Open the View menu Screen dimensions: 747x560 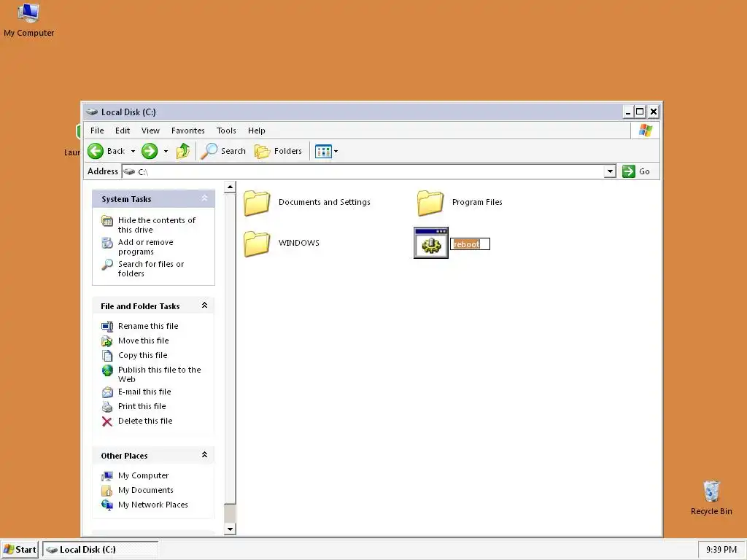click(x=150, y=131)
